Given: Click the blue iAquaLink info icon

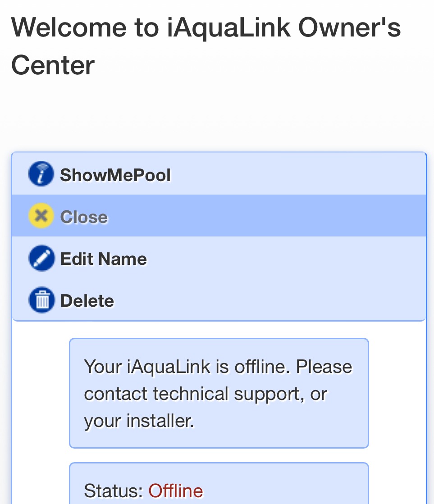Looking at the screenshot, I should tap(41, 173).
